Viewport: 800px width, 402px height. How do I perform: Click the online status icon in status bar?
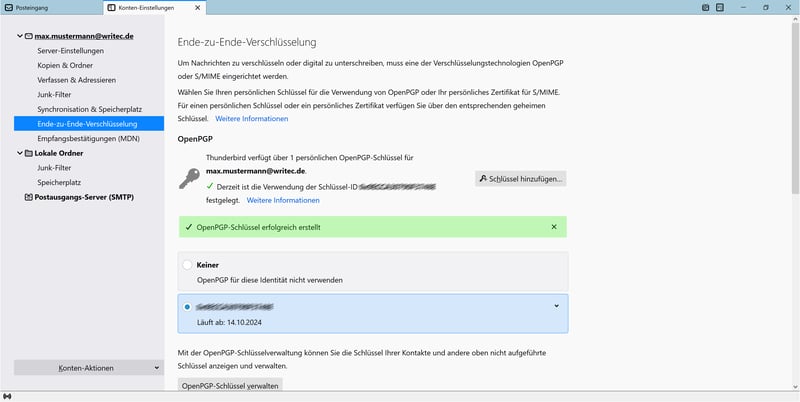click(9, 396)
